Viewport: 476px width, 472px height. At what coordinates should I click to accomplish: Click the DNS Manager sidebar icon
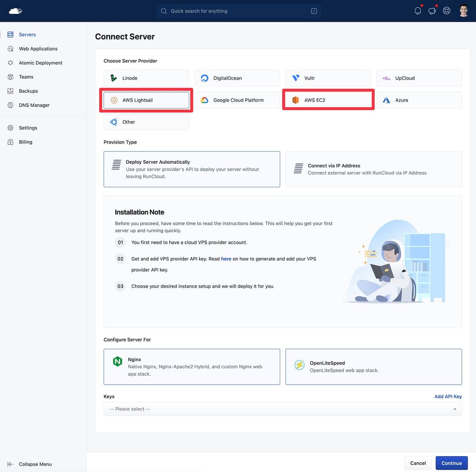pos(10,105)
